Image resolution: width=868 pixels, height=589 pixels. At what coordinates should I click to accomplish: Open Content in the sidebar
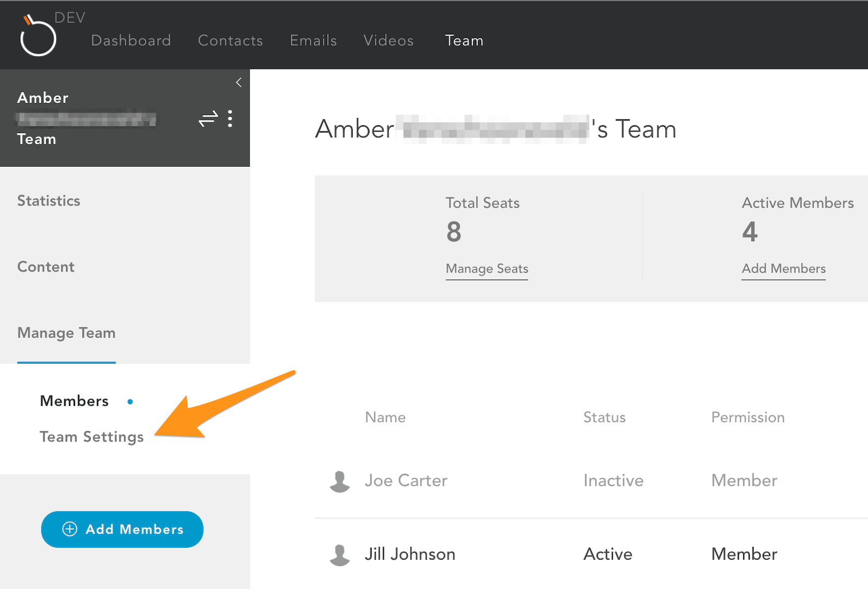pyautogui.click(x=46, y=267)
